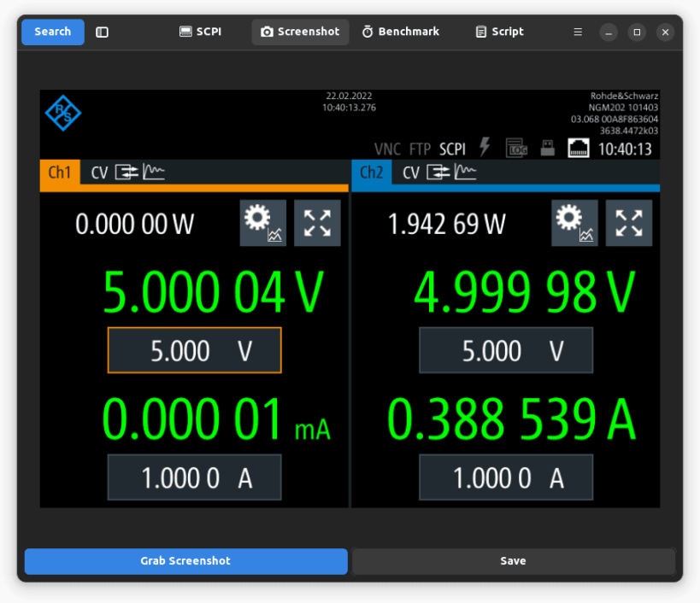
Task: Click the lightning bolt trigger icon
Action: pos(485,147)
